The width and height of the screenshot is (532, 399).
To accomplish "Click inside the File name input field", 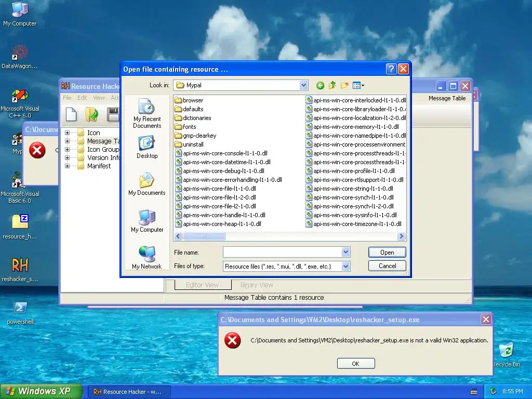I will (282, 252).
